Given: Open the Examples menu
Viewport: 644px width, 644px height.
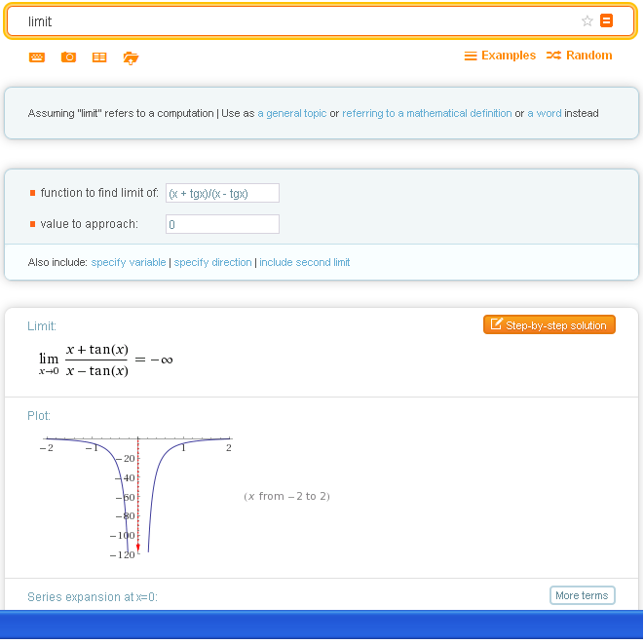Looking at the screenshot, I should 500,56.
